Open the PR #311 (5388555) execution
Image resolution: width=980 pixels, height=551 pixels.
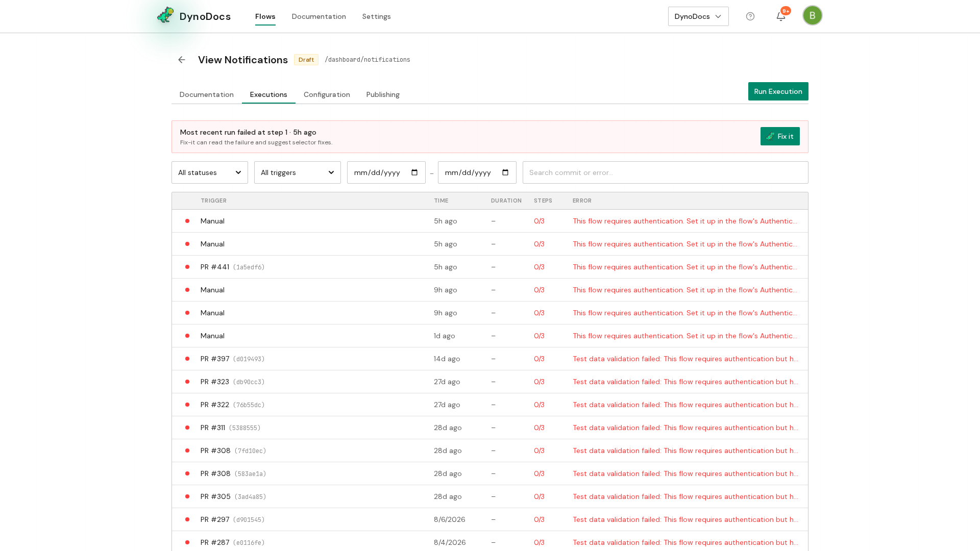point(490,428)
